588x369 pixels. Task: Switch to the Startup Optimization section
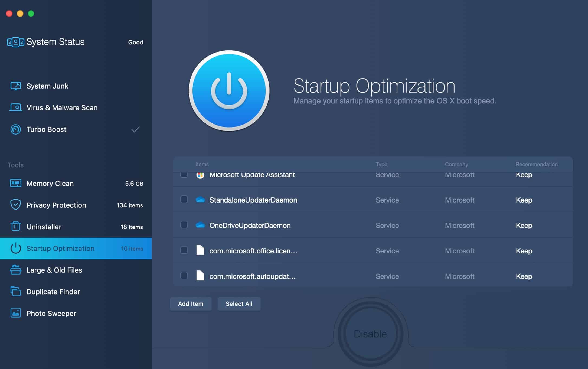click(60, 248)
